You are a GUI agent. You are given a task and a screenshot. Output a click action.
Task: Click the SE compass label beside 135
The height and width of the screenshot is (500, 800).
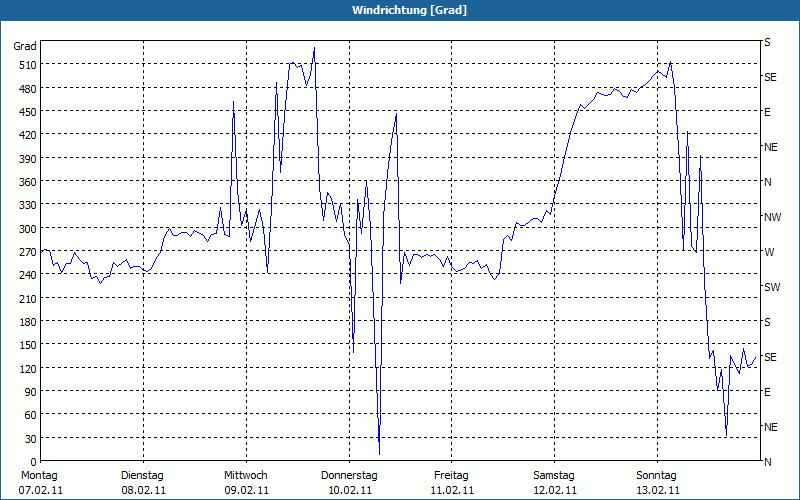coord(770,357)
